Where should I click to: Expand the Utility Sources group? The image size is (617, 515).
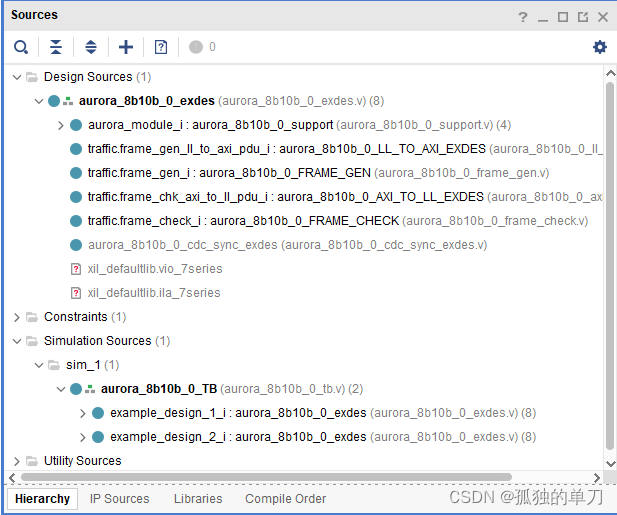tap(17, 461)
